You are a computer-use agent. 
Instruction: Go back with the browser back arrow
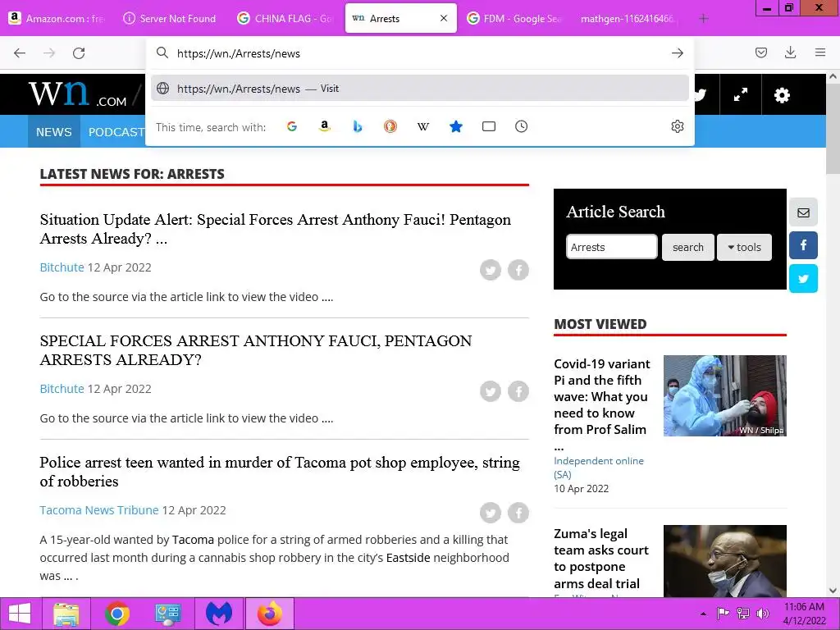pos(20,53)
